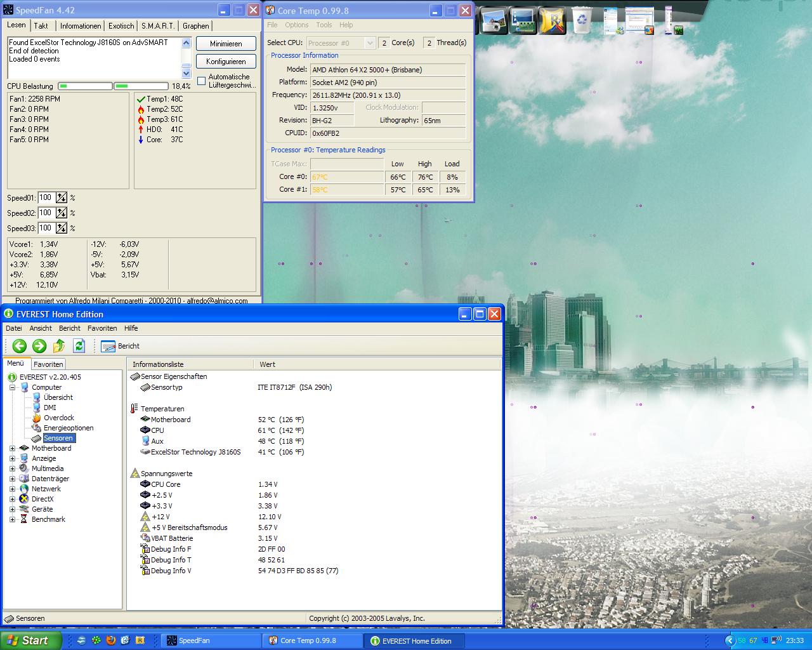
Task: Switch to the Favoriten tab in EVEREST
Action: click(x=48, y=364)
